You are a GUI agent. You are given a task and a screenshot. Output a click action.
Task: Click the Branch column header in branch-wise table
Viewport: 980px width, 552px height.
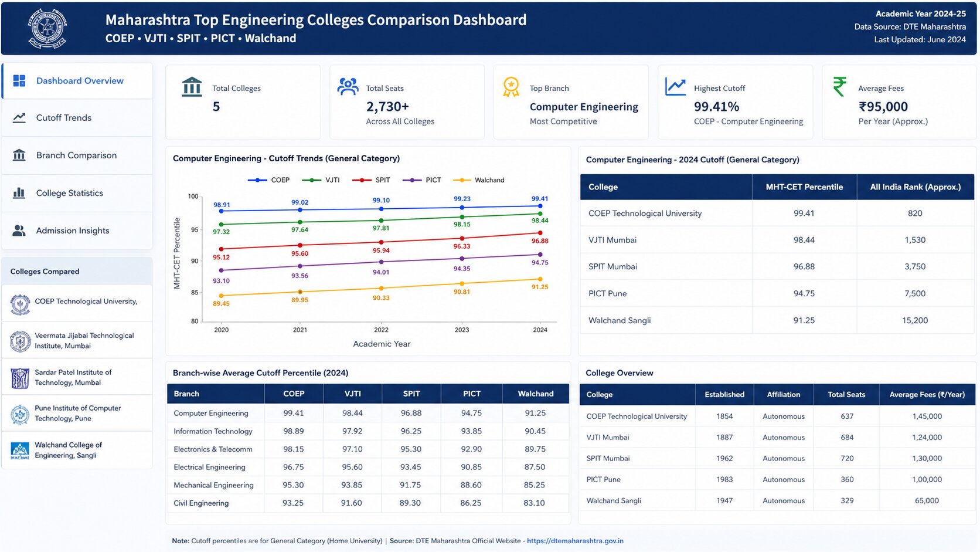(216, 394)
